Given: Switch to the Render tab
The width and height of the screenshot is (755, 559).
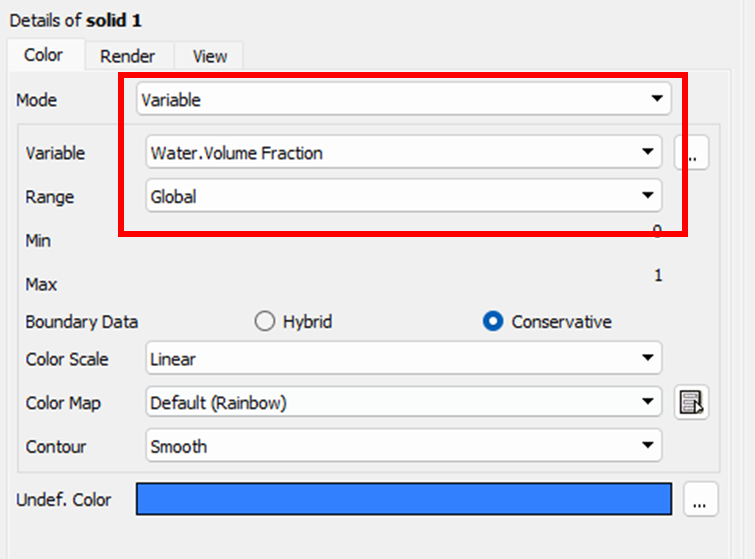Looking at the screenshot, I should point(128,56).
